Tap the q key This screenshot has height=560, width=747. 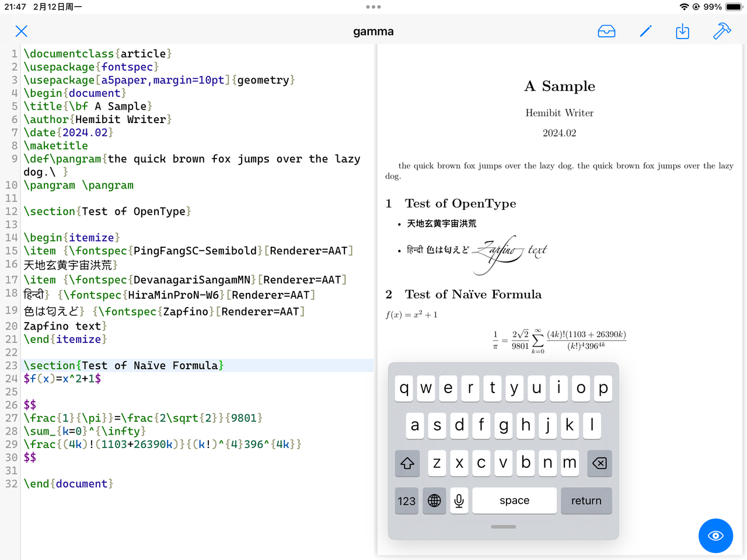coord(404,388)
